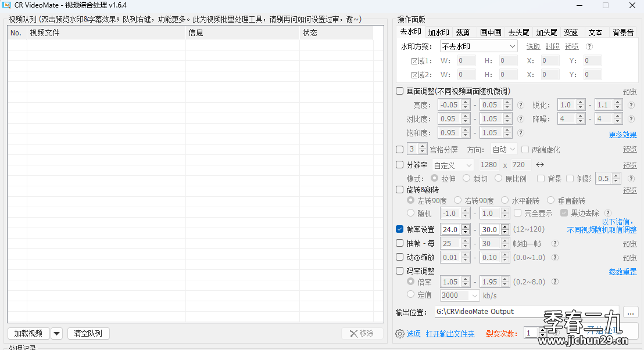Click the 加载视频 button
This screenshot has height=350, width=644.
pos(28,334)
